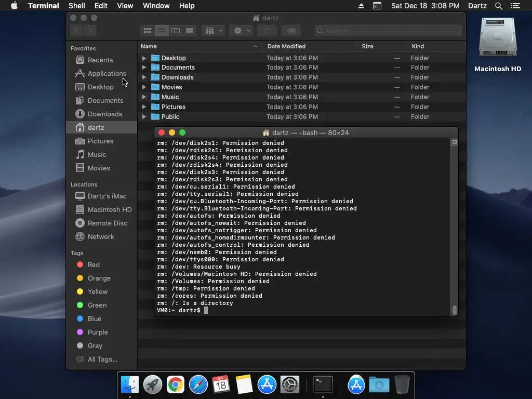Open Google Chrome from the Dock

176,385
